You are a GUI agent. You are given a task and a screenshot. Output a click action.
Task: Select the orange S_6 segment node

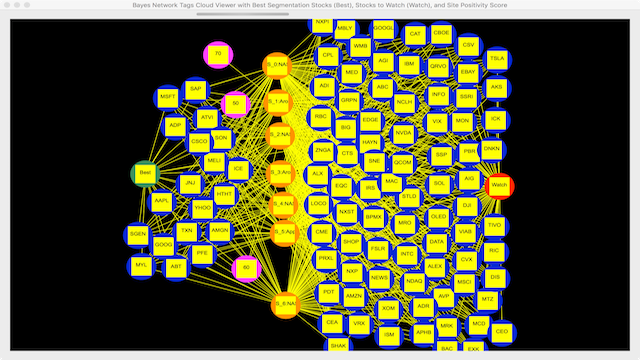[286, 305]
